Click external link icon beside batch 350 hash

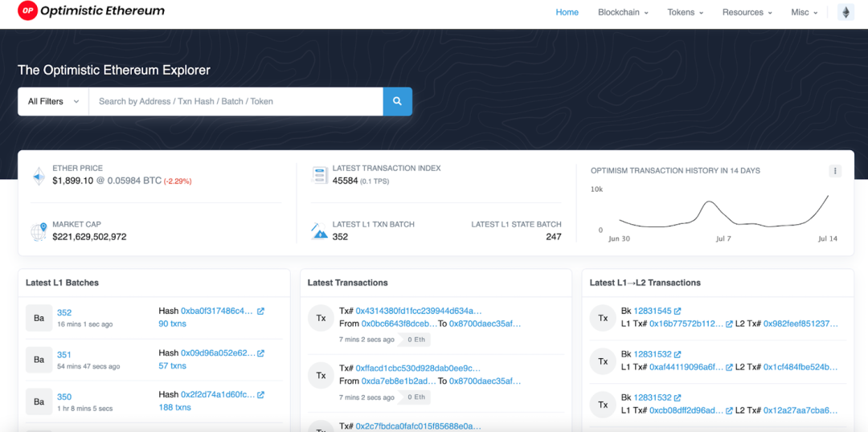click(260, 395)
